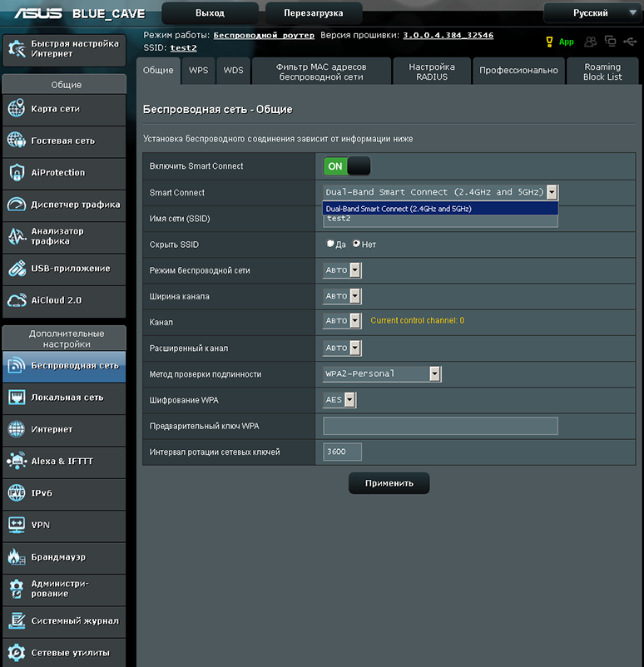Viewport: 644px width, 667px height.
Task: Click the Применить apply button
Action: [x=389, y=483]
